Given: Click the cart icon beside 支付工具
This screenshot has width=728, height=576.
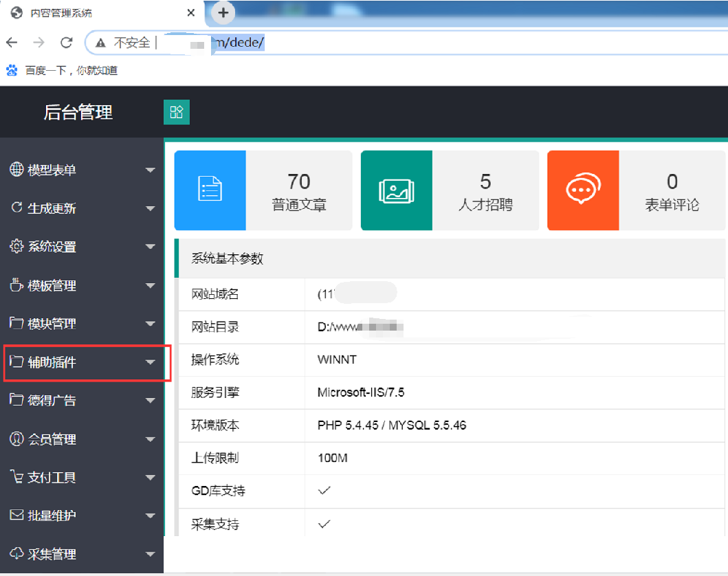Looking at the screenshot, I should click(x=16, y=476).
